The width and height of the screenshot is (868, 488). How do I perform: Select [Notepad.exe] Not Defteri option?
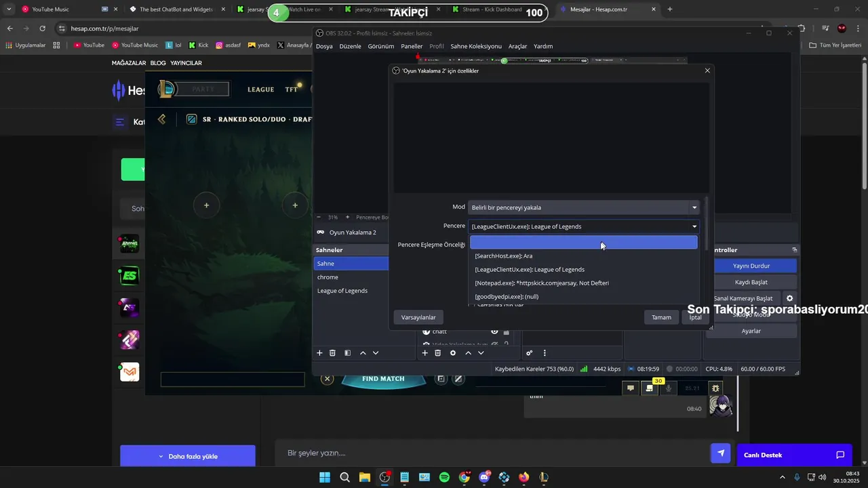pyautogui.click(x=584, y=283)
